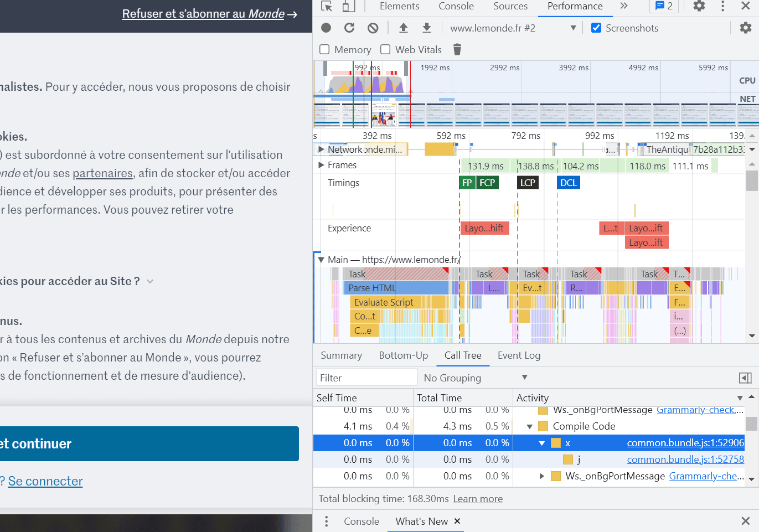Image resolution: width=759 pixels, height=532 pixels.
Task: Enable the Web Vitals checkbox
Action: click(385, 49)
